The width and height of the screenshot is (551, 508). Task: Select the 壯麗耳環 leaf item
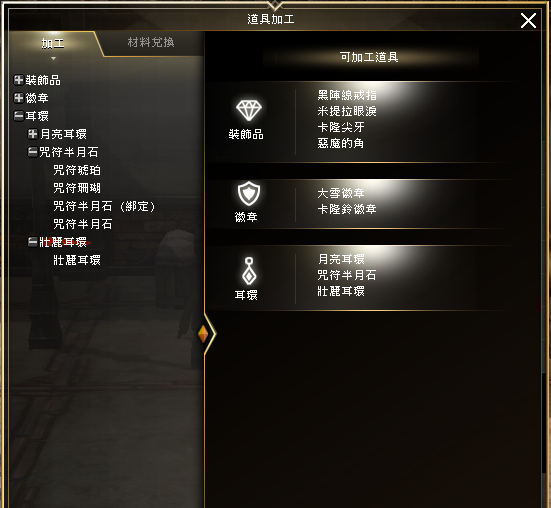(x=77, y=260)
